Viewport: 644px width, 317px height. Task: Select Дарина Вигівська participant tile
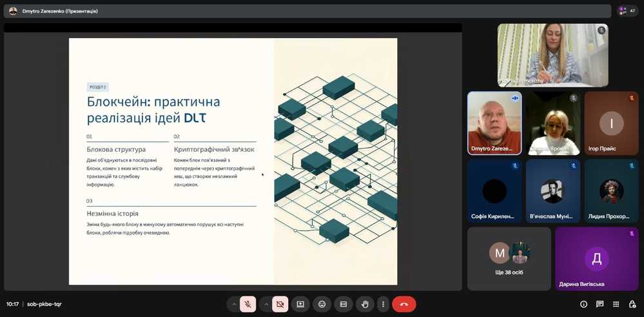click(x=596, y=258)
